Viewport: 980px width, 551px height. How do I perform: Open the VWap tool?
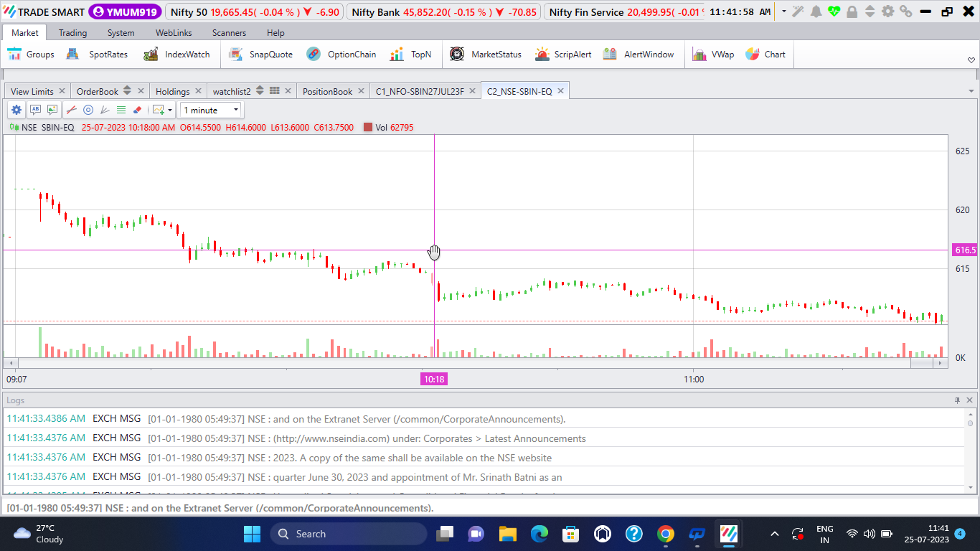coord(713,55)
